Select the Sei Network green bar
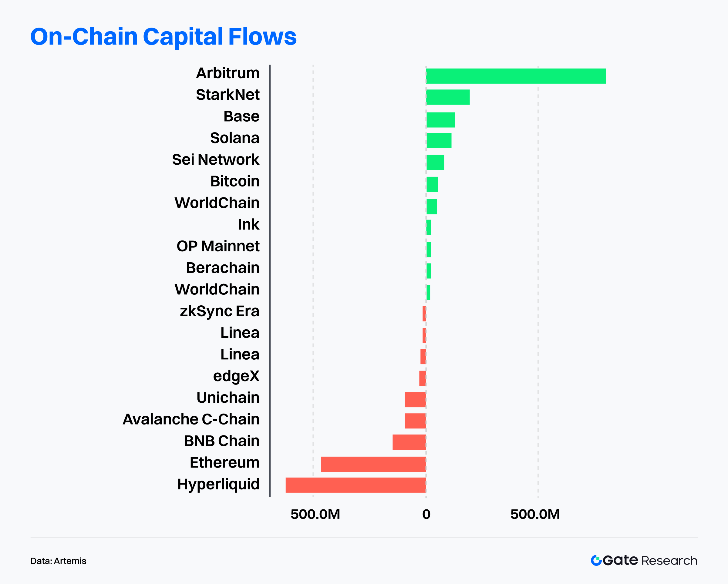Image resolution: width=728 pixels, height=584 pixels. [x=435, y=162]
